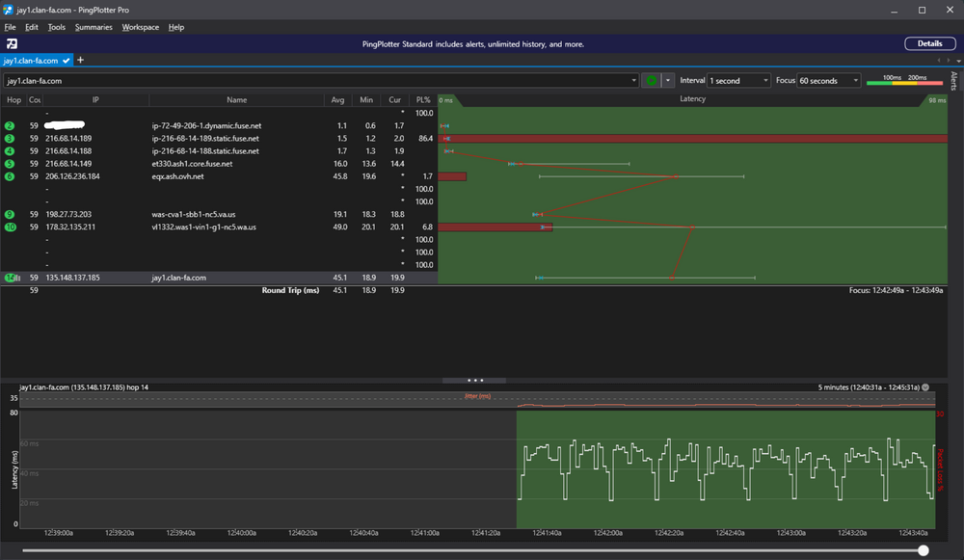Click hop 2 green circle icon

tap(10, 125)
